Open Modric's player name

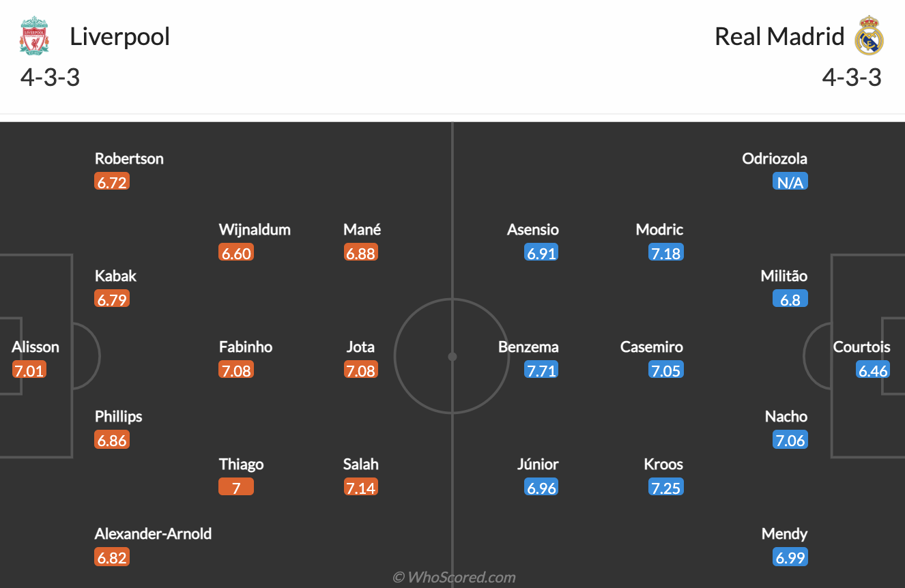(x=659, y=229)
